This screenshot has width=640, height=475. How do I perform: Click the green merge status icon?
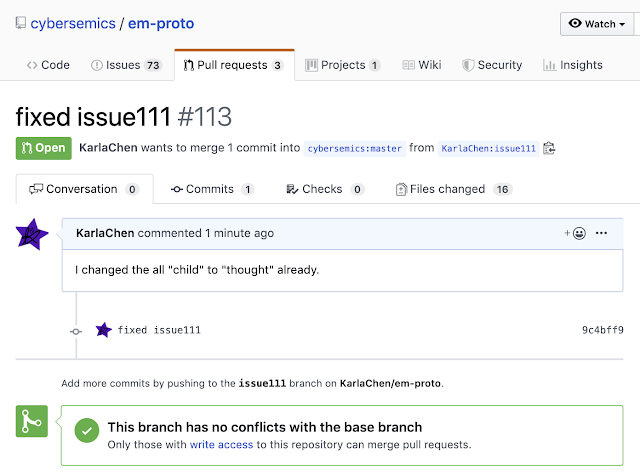[31, 422]
